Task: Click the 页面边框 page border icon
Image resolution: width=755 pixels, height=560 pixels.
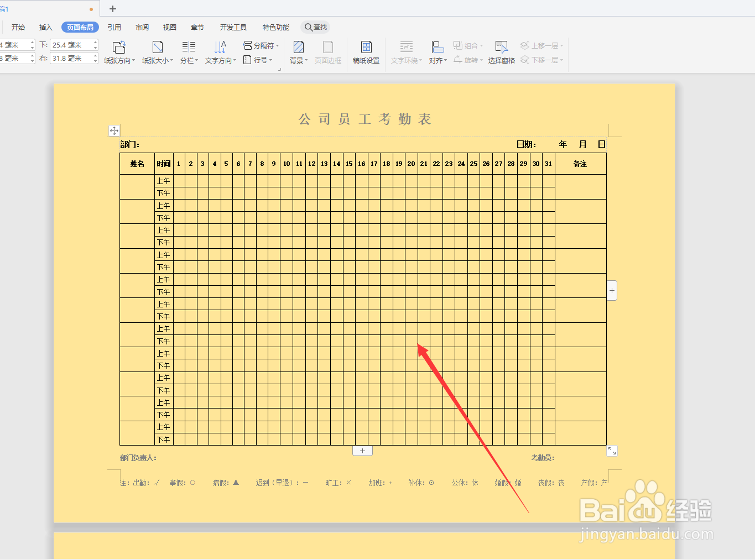Action: pyautogui.click(x=328, y=48)
